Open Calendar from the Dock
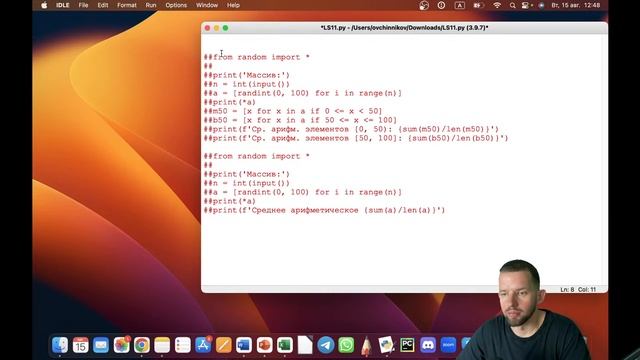The height and width of the screenshot is (360, 640). [x=80, y=345]
